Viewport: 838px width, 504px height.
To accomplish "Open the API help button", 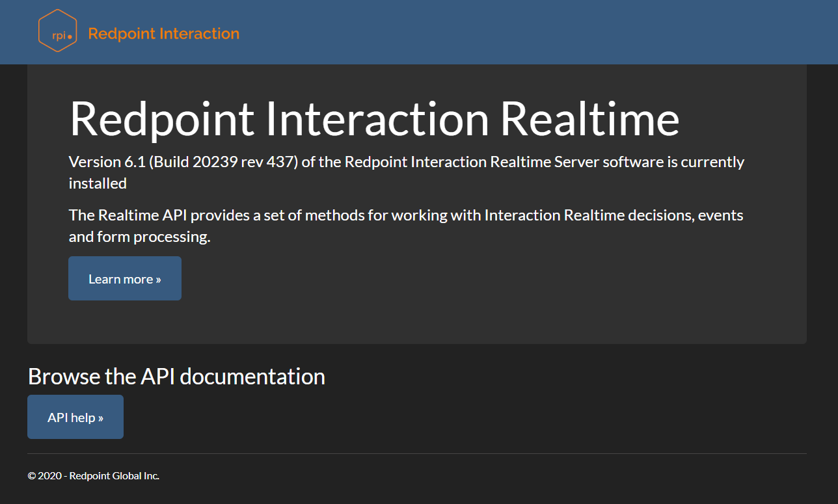I will point(75,417).
